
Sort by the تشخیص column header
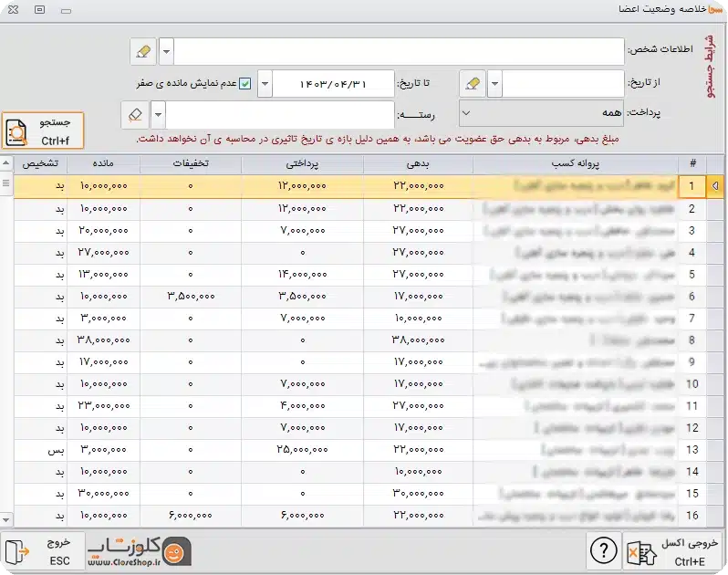pyautogui.click(x=40, y=163)
